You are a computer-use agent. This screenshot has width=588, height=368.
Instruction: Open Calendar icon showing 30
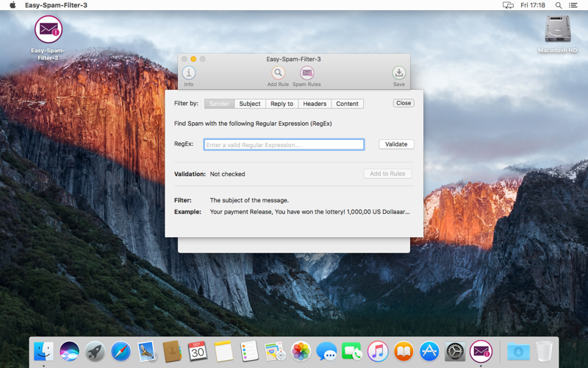click(x=198, y=352)
